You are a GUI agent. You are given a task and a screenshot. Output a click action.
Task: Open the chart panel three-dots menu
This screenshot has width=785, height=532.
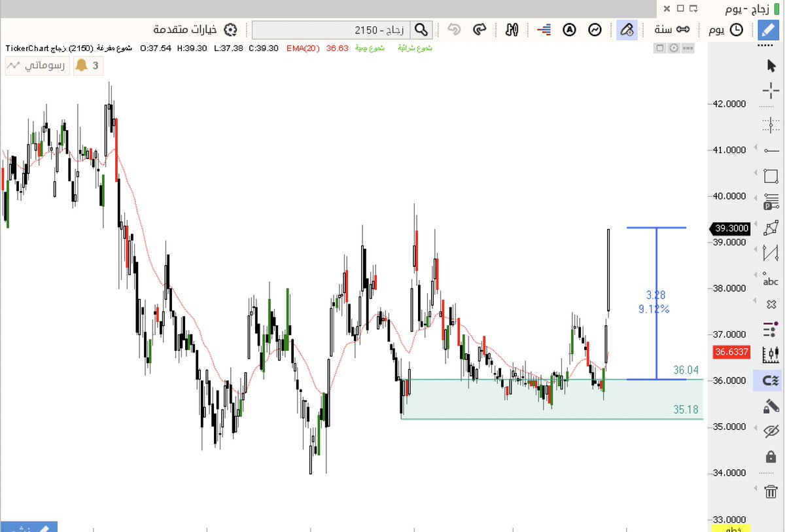coord(688,48)
